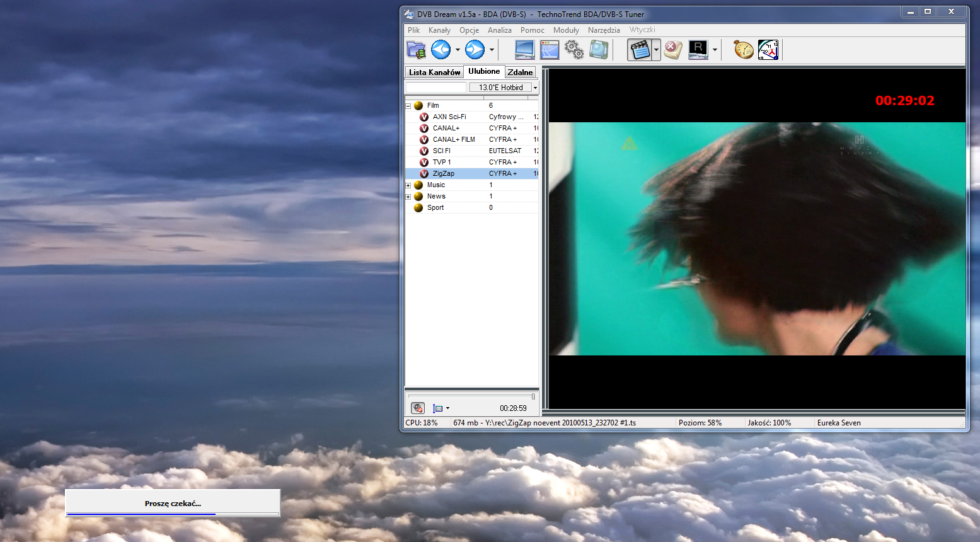980x542 pixels.
Task: Open previous channel arrow dropdown
Action: click(x=458, y=50)
